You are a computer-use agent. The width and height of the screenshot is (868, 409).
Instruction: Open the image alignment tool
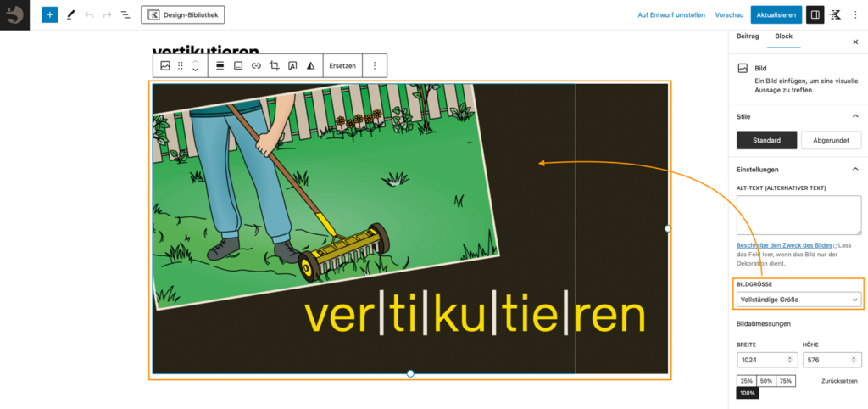[x=220, y=65]
